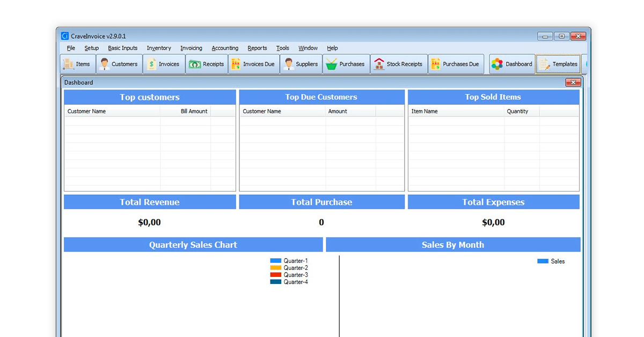Sort Top Sold Items by Item Name
This screenshot has width=644, height=337.
[457, 111]
